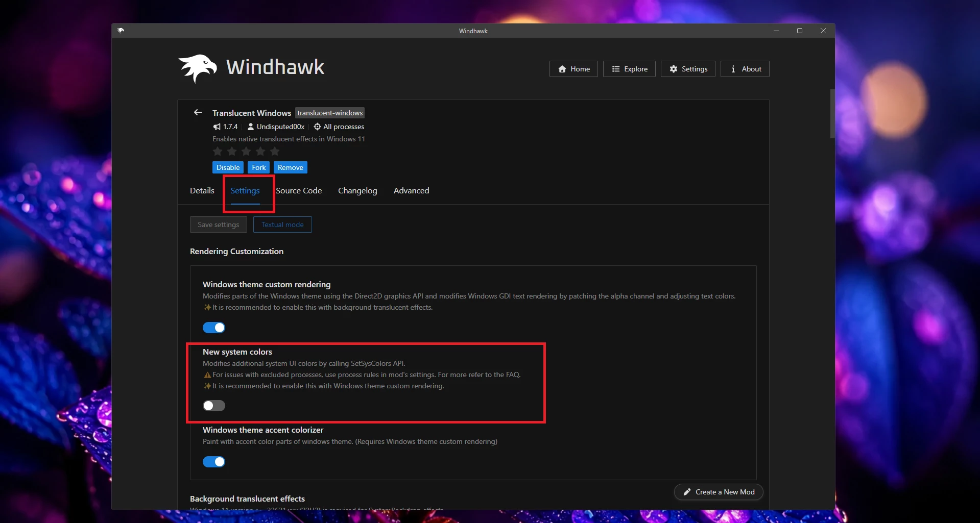Go back using the left arrow icon
Viewport: 980px width, 523px height.
point(198,112)
